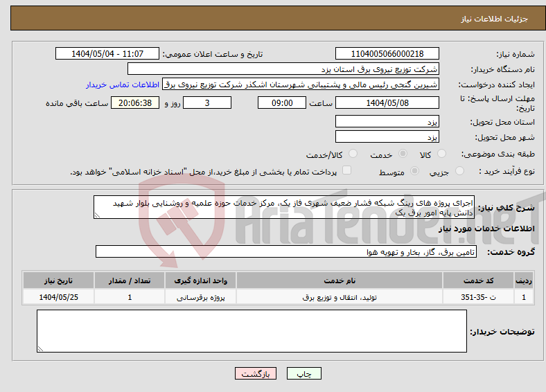
Task: Click the تعداد / مقدار column header
Action: click(x=130, y=280)
